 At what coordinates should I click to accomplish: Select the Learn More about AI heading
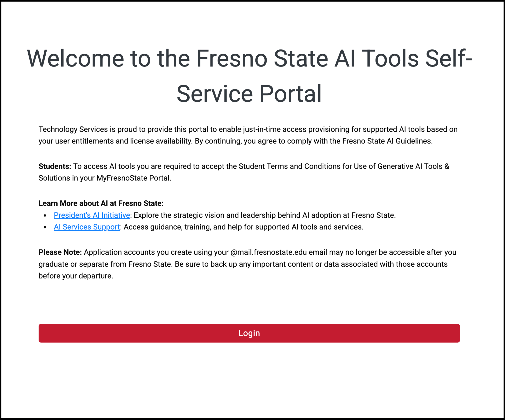101,203
